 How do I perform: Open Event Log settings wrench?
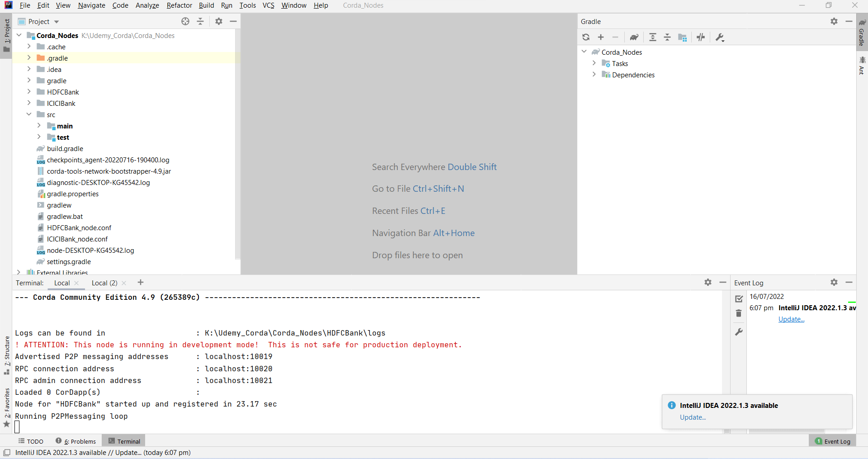click(739, 331)
